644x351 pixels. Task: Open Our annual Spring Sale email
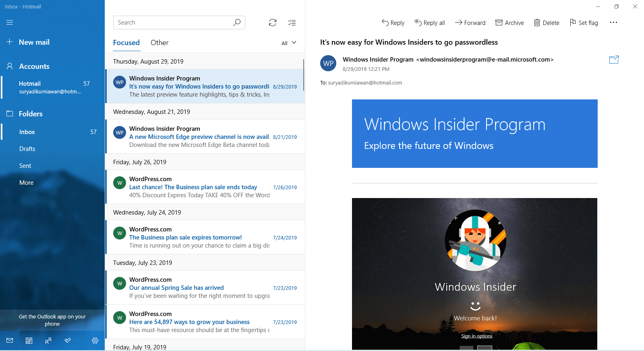[x=205, y=287]
